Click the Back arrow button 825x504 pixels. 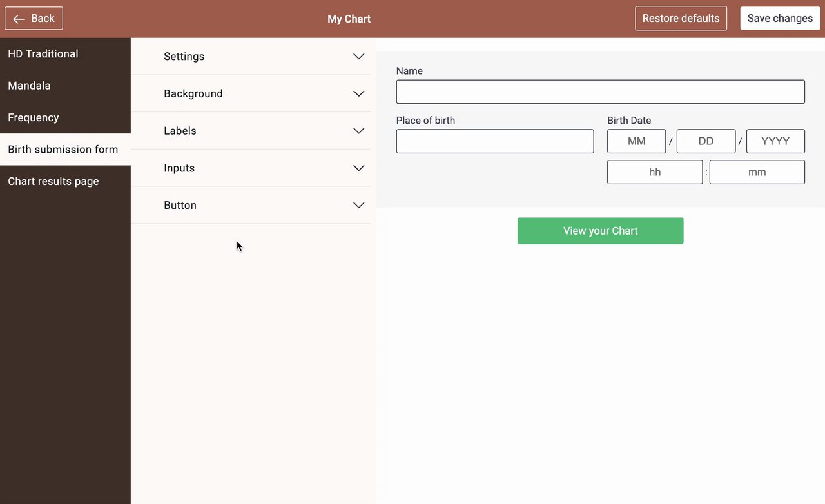[x=34, y=18]
